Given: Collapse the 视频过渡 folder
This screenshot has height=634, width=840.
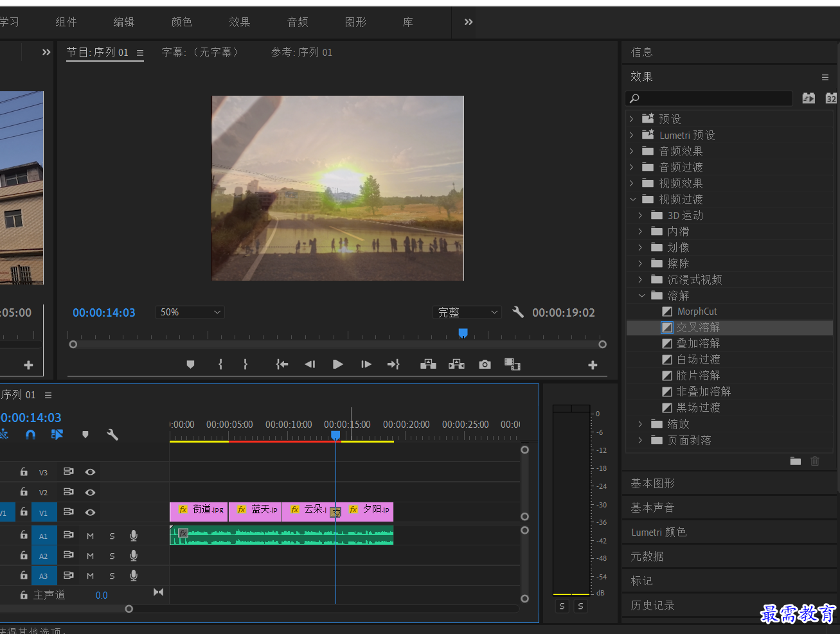Looking at the screenshot, I should coord(632,199).
